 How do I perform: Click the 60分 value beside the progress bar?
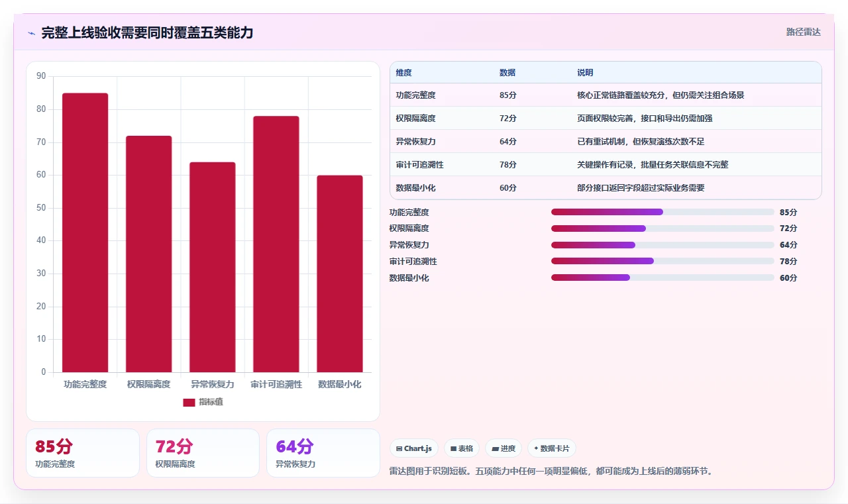[788, 278]
